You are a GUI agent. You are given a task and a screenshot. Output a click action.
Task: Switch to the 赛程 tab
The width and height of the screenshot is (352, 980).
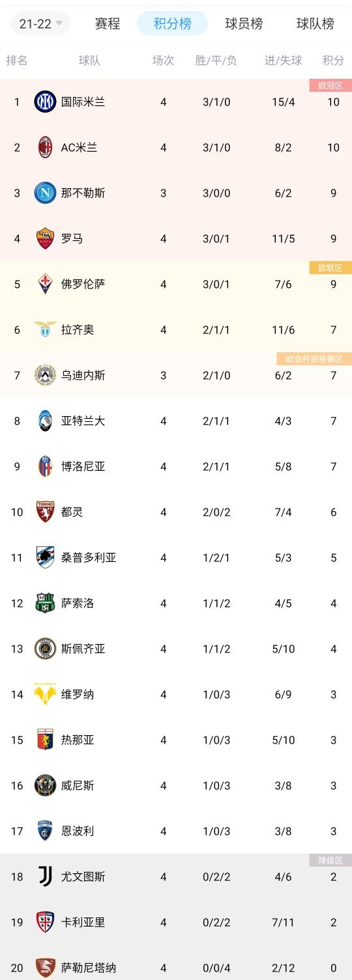pyautogui.click(x=108, y=24)
